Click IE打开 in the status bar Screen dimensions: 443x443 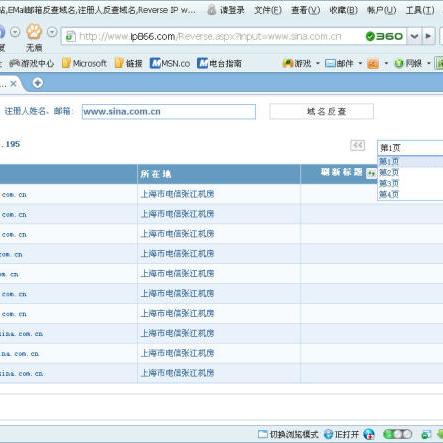point(341,434)
